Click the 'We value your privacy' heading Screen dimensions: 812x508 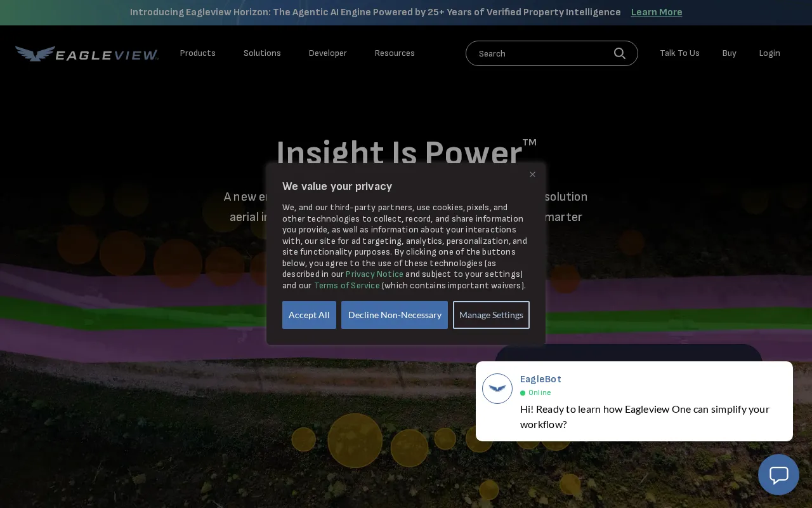pyautogui.click(x=337, y=187)
